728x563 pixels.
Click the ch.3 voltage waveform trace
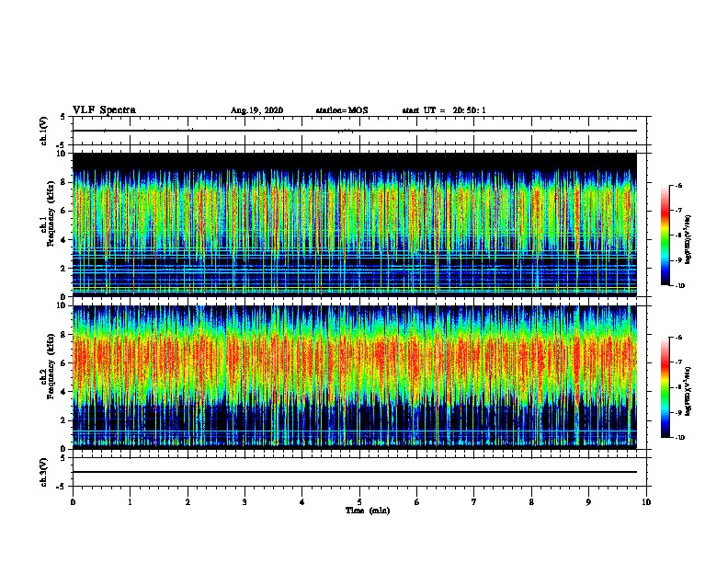tap(355, 472)
